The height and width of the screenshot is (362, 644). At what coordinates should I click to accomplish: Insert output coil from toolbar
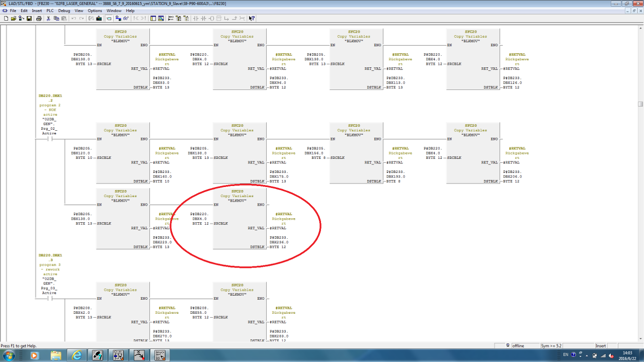point(211,19)
